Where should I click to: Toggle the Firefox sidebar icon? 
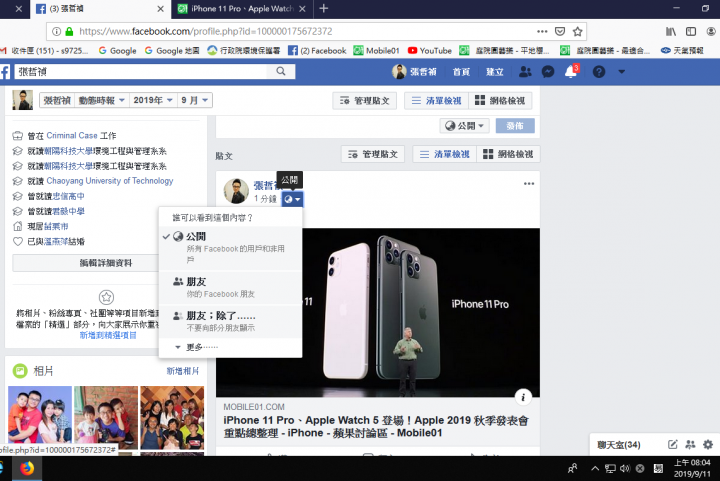tap(691, 31)
